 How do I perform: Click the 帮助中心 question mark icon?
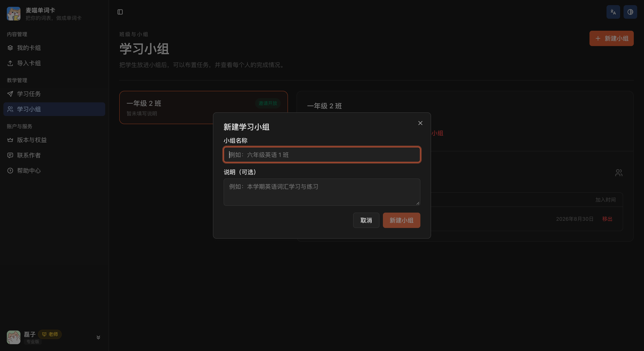click(x=10, y=171)
